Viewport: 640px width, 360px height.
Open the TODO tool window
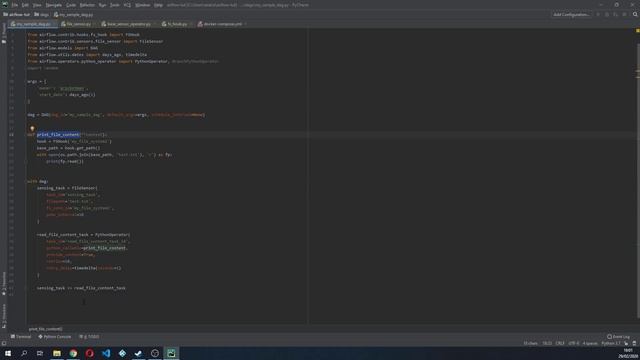click(89, 337)
